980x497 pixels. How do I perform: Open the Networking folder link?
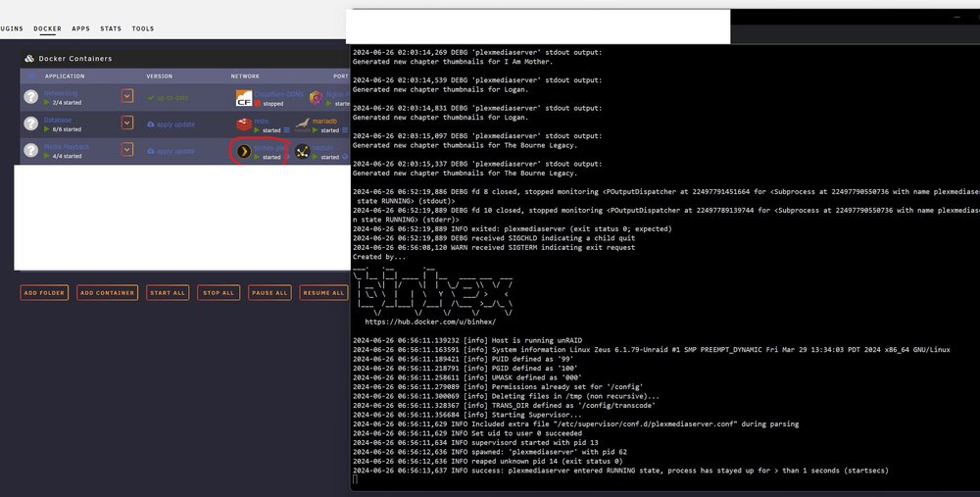pyautogui.click(x=61, y=93)
